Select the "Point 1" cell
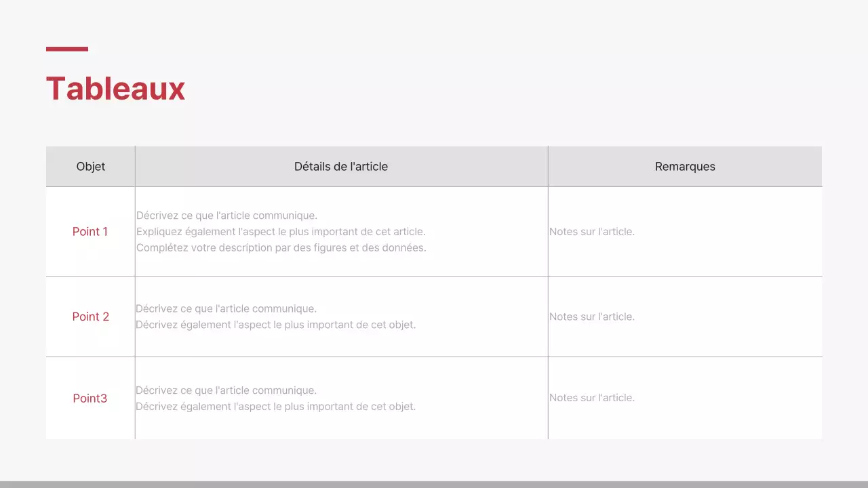This screenshot has width=868, height=488. click(90, 232)
